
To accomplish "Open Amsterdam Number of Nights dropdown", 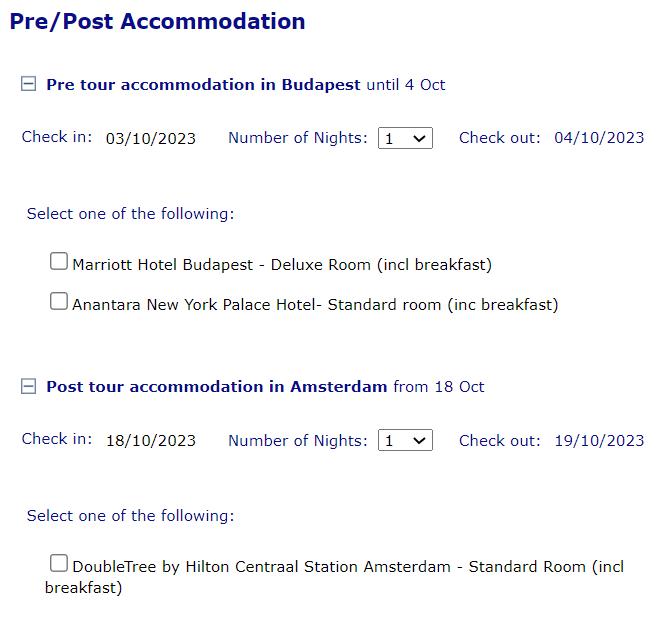I will click(x=405, y=441).
